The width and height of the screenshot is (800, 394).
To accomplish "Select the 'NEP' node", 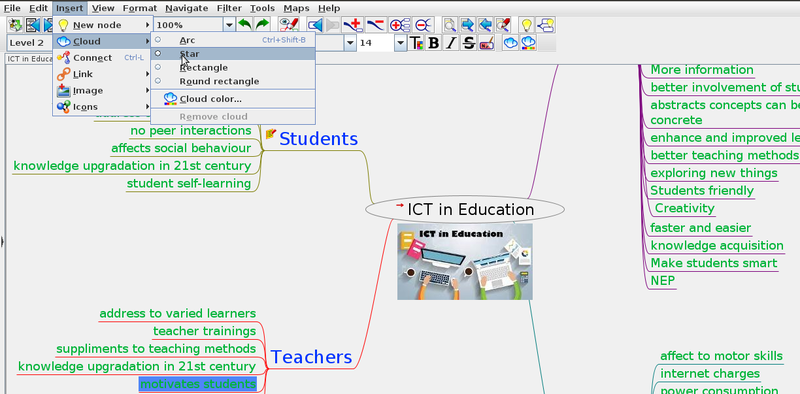I will click(662, 281).
